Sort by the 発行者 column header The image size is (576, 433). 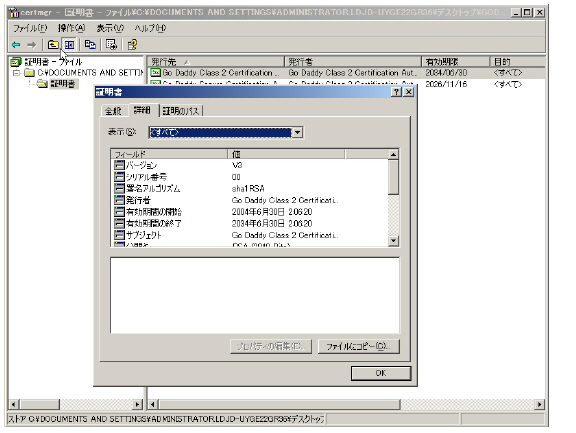coord(353,62)
